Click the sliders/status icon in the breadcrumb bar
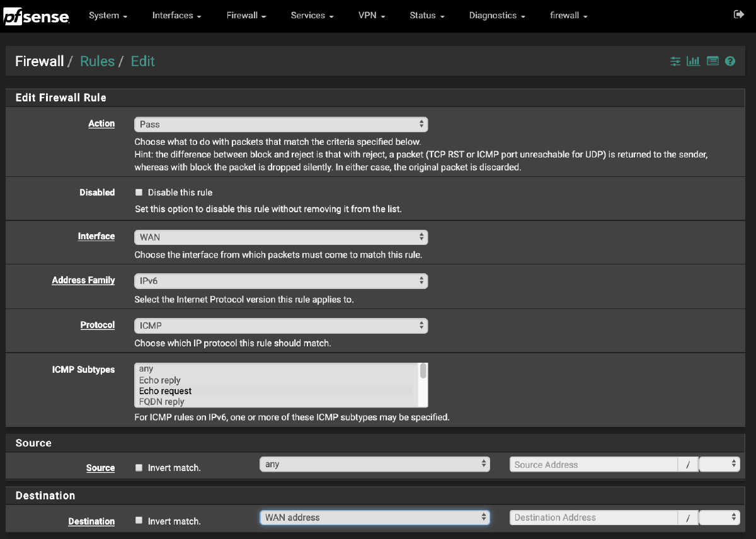This screenshot has width=756, height=539. (675, 61)
